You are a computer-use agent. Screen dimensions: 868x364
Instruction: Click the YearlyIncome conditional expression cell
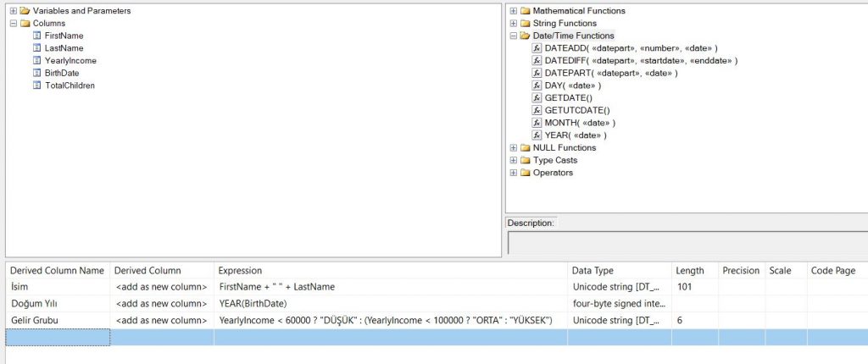click(390, 320)
